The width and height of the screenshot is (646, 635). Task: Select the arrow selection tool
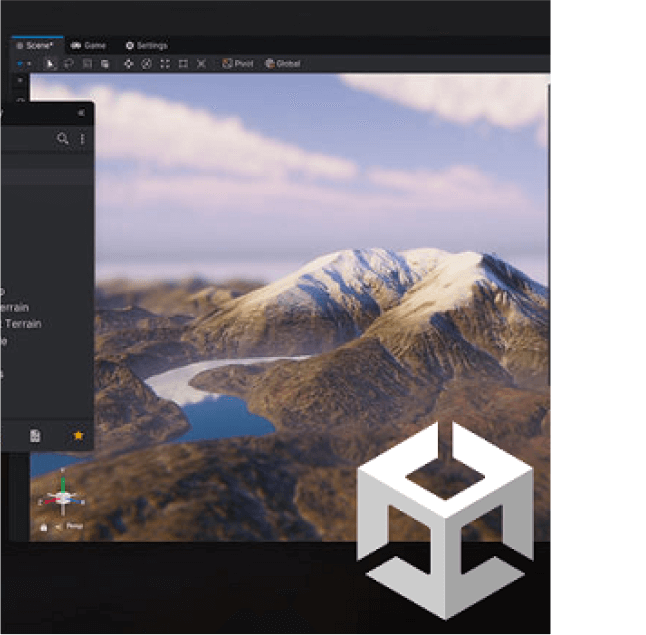click(x=50, y=64)
